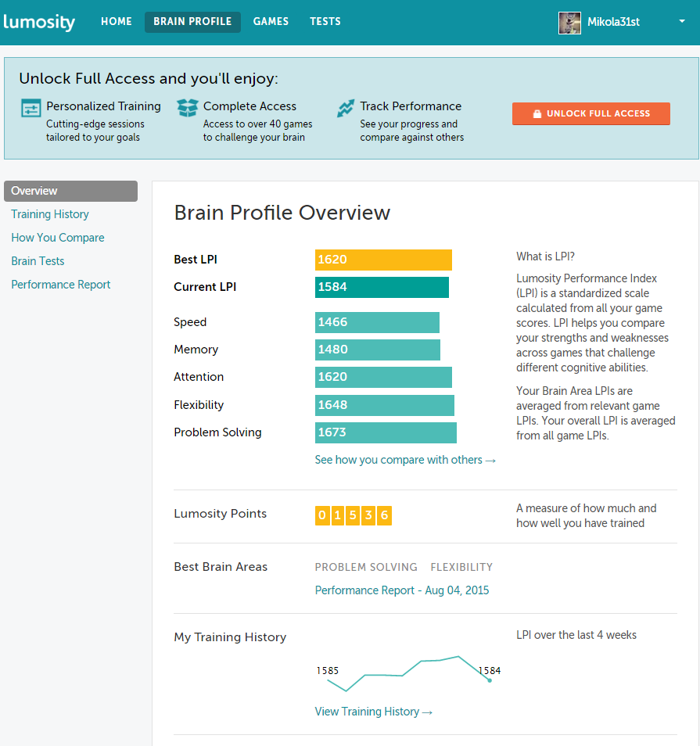Click the Speed label
The height and width of the screenshot is (746, 700).
coord(190,322)
